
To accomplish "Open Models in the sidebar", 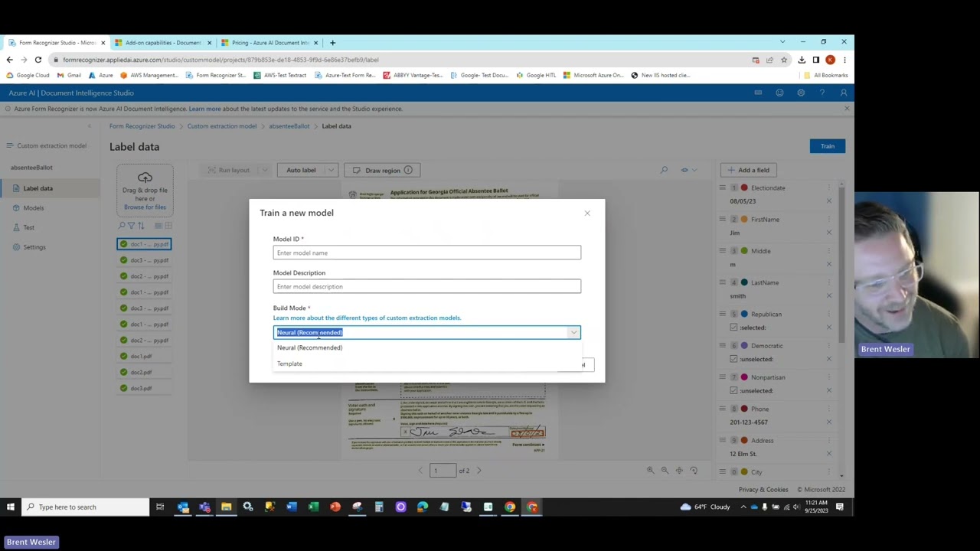I will pos(50,208).
